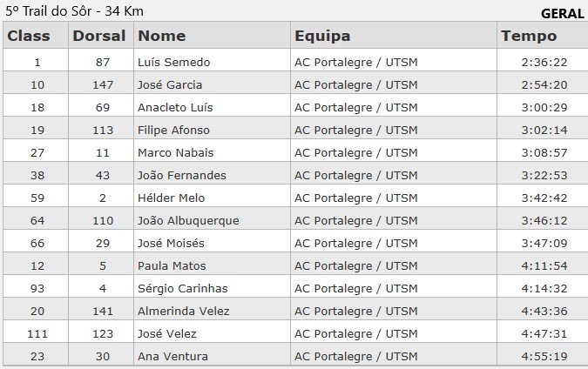
Task: Select Sérgio Carinhas' time 4:14:32
Action: pyautogui.click(x=544, y=288)
